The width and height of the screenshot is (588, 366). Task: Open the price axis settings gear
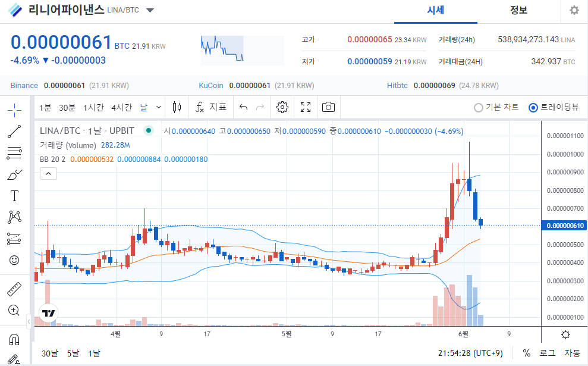(565, 334)
